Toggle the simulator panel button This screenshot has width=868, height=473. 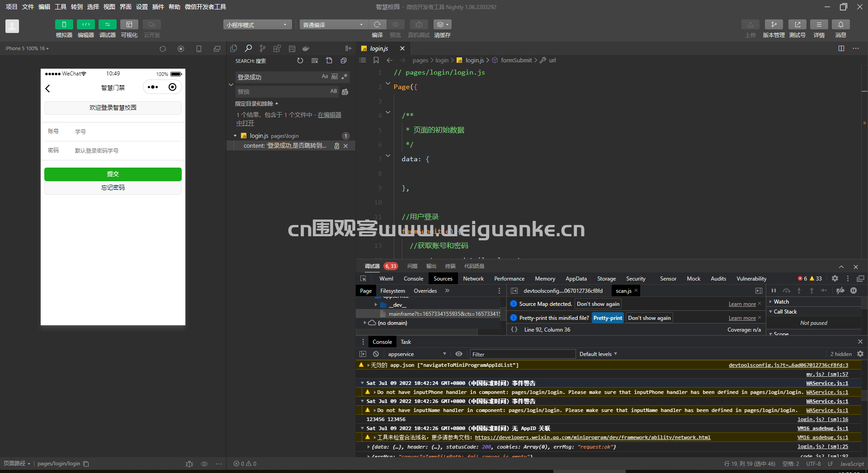(x=64, y=24)
